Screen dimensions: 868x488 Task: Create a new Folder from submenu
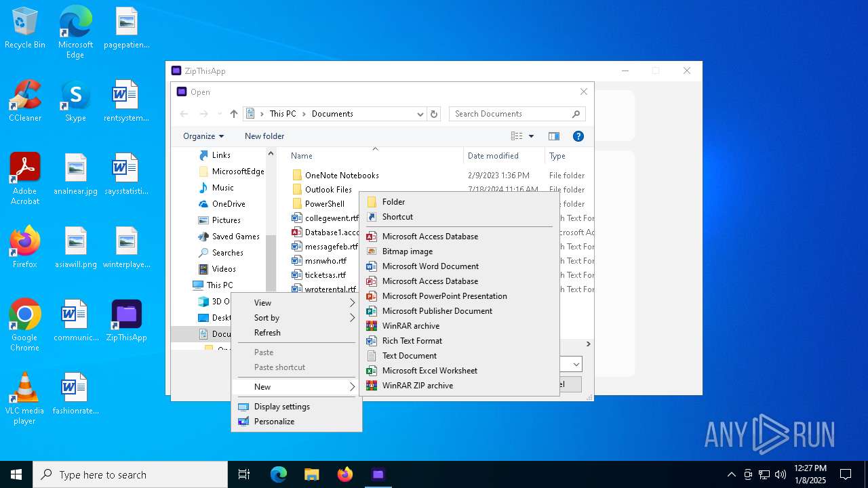pos(458,202)
